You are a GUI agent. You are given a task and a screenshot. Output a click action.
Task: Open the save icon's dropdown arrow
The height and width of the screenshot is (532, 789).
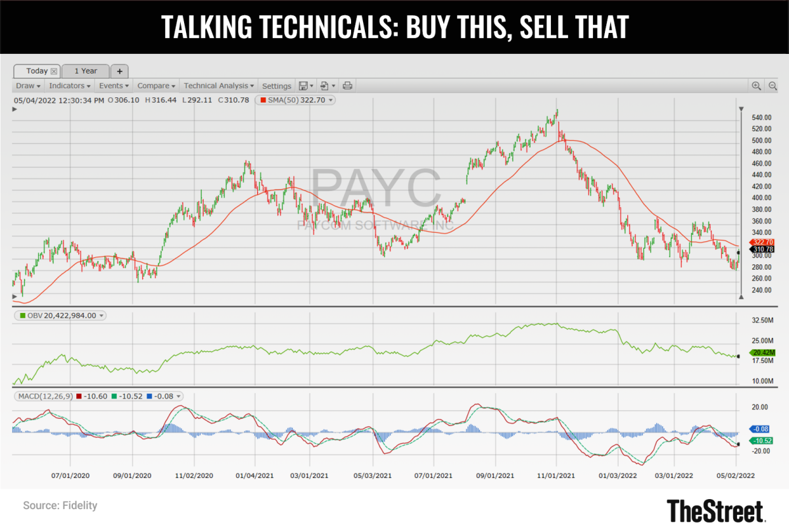[312, 86]
